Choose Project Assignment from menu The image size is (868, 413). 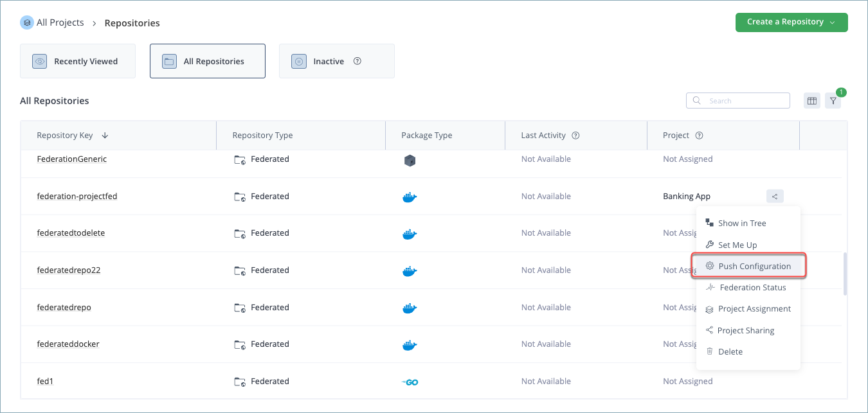(x=748, y=308)
